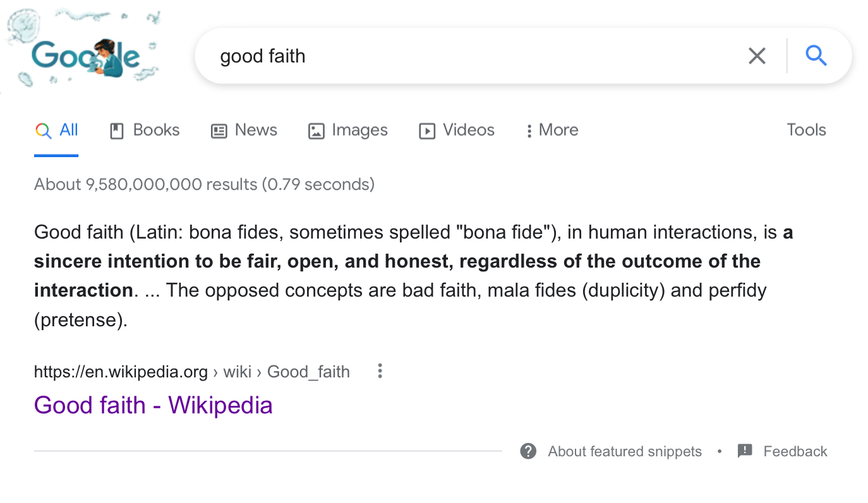Viewport: 868px width, 503px height.
Task: Click the blue magnifying glass search icon
Action: 816,56
